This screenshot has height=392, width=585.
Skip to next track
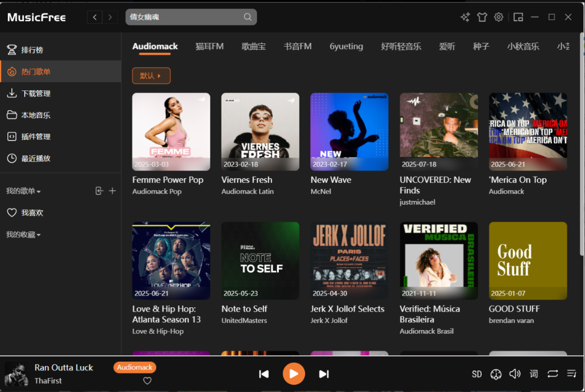pyautogui.click(x=324, y=374)
